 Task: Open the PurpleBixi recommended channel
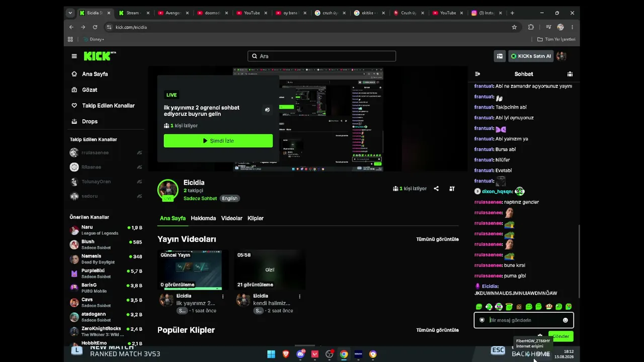pos(106,274)
